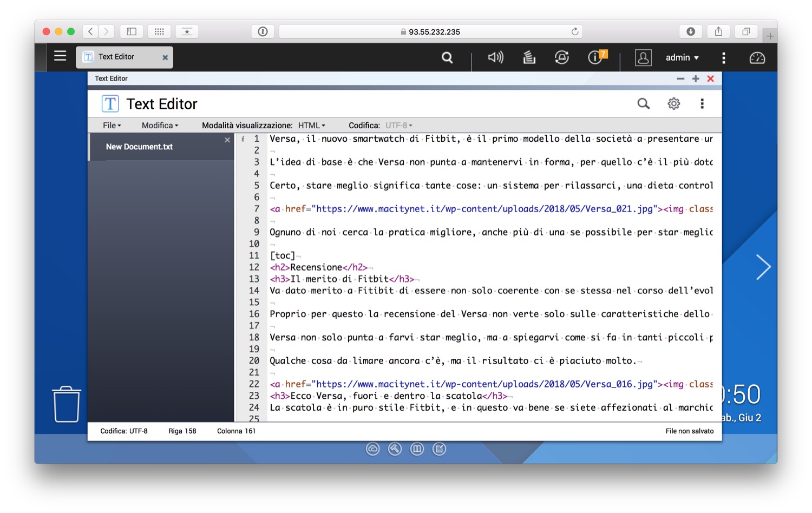
Task: Open the event notifications info icon
Action: click(595, 57)
